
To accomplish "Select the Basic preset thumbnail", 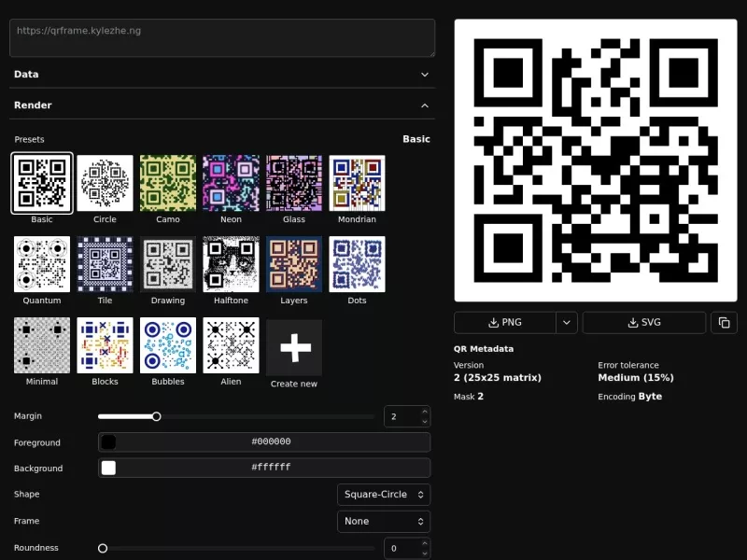I will coord(42,183).
